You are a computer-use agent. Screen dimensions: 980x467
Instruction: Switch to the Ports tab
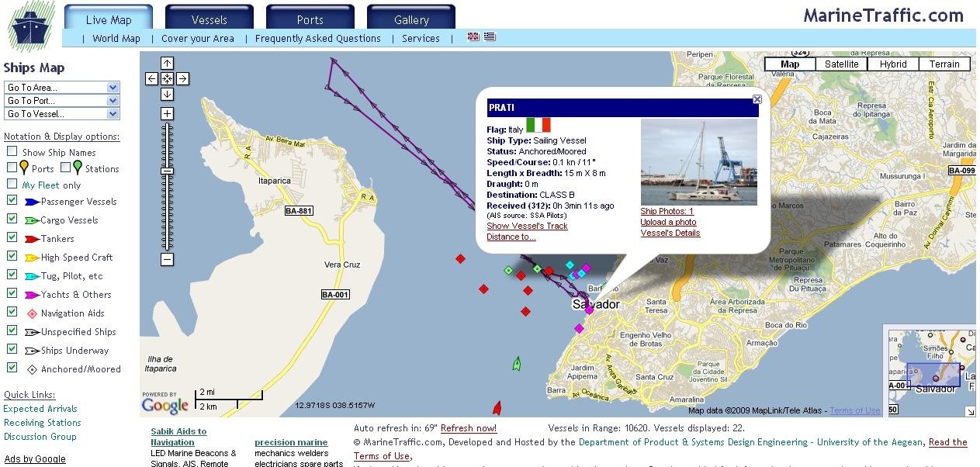(310, 18)
